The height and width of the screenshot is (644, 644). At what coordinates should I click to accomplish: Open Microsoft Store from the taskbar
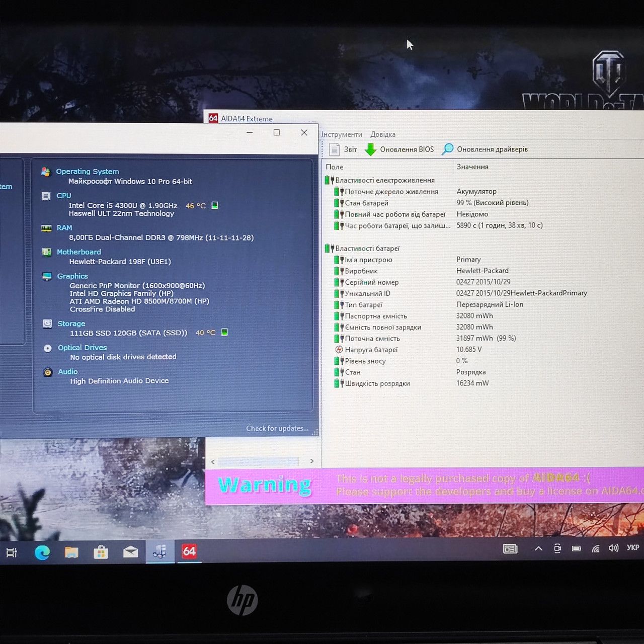101,552
